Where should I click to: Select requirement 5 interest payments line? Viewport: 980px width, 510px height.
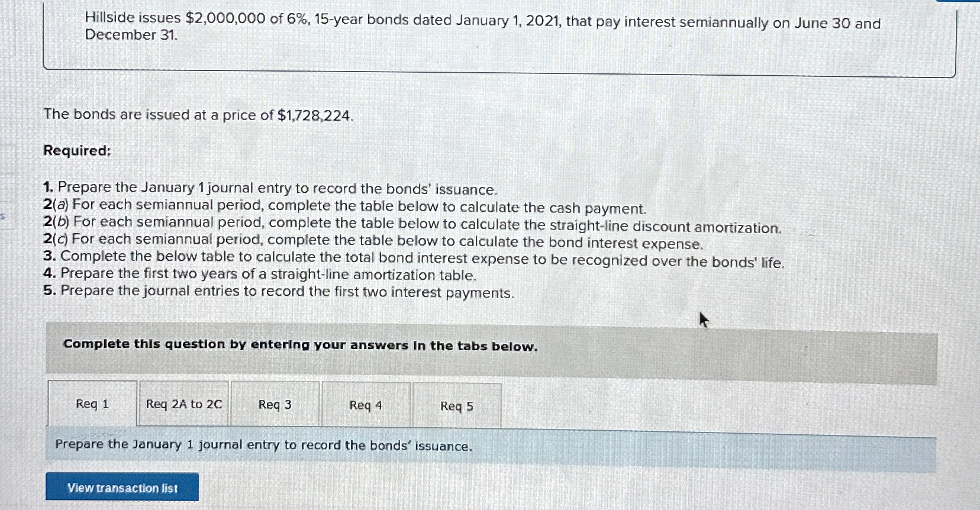point(278,290)
